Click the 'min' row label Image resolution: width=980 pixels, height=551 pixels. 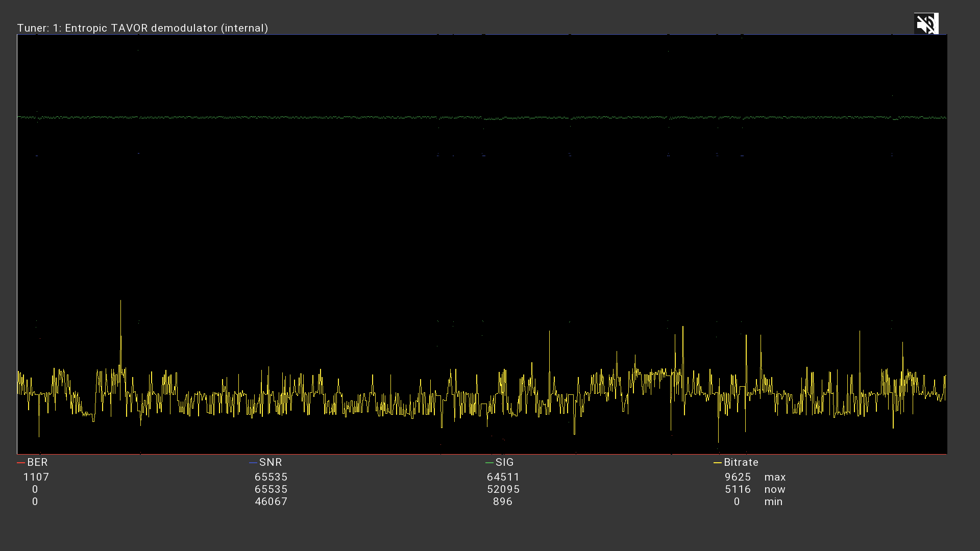point(773,502)
